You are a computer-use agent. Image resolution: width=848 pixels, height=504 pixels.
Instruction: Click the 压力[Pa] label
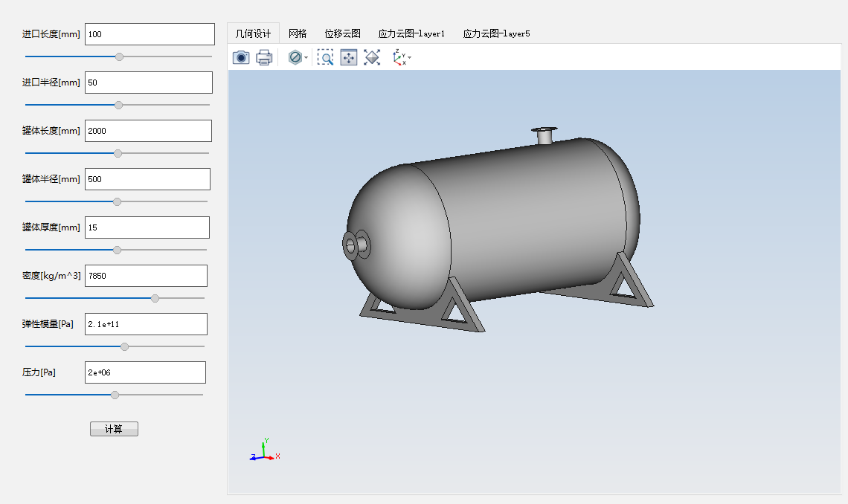click(x=39, y=372)
